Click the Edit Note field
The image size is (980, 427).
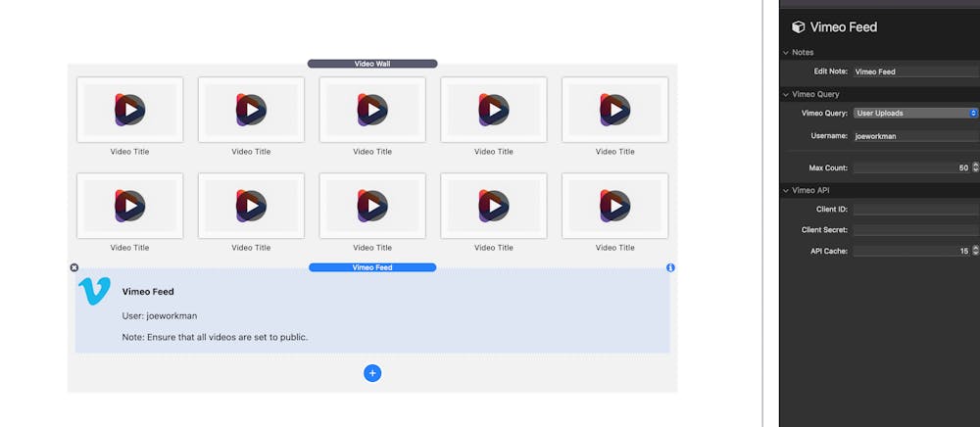pos(916,71)
